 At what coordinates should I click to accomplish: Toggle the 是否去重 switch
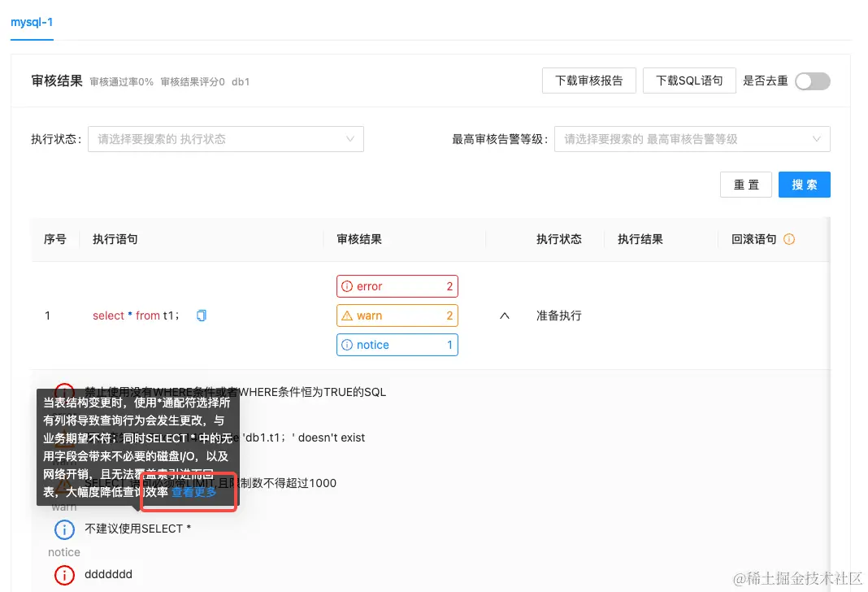[x=812, y=81]
